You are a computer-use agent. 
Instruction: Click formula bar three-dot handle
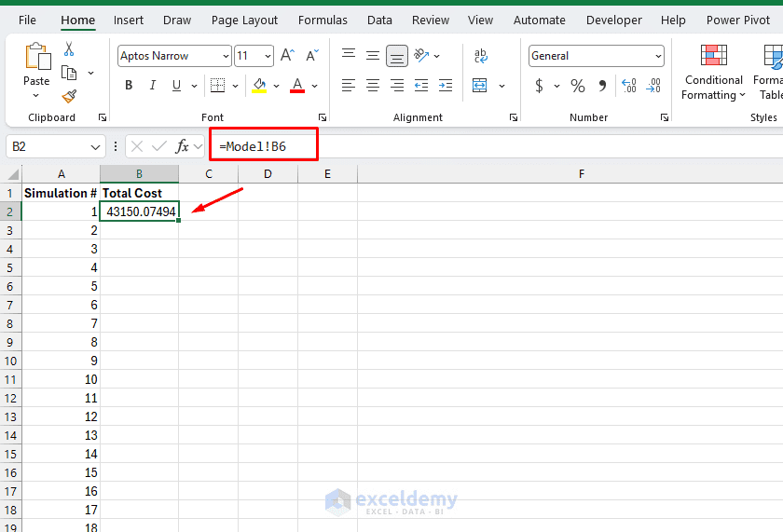pos(116,146)
